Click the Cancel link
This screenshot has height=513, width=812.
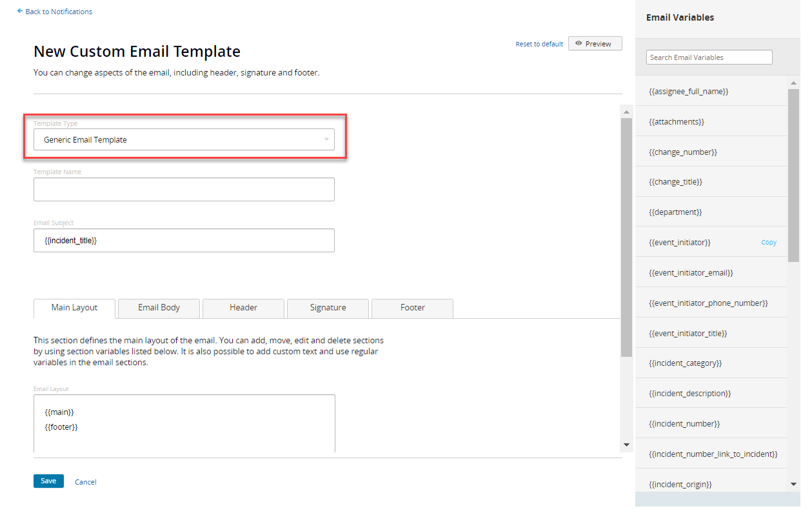coord(85,481)
